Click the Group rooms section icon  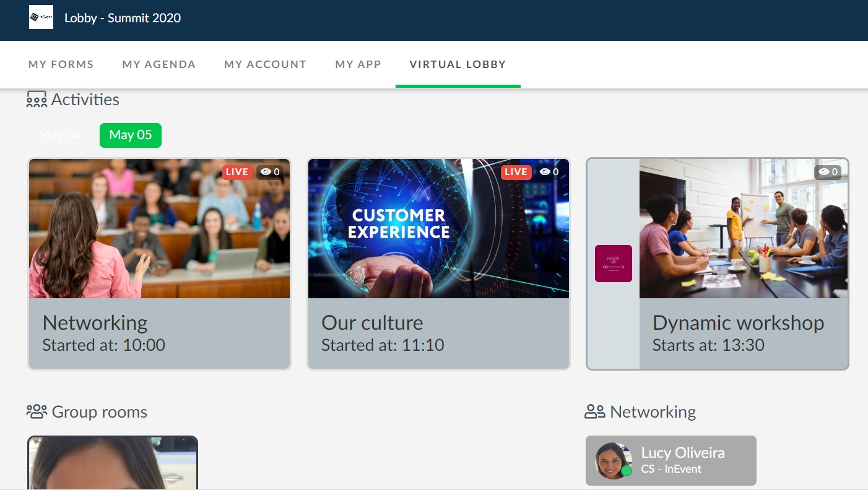click(37, 411)
